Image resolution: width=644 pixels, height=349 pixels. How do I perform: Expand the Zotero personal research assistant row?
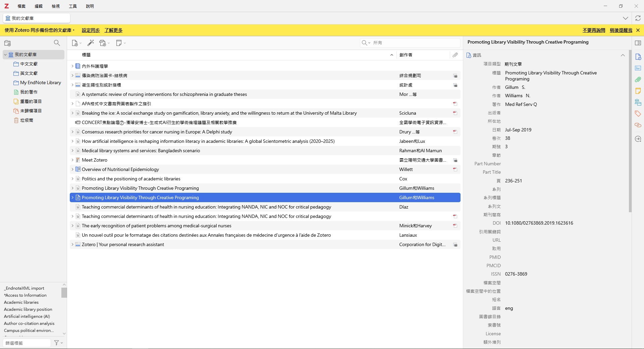72,244
